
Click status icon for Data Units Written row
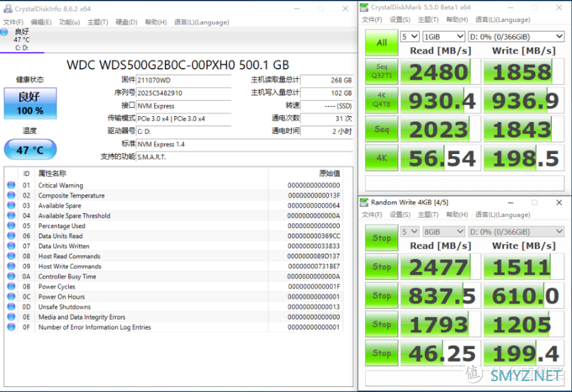coord(11,246)
